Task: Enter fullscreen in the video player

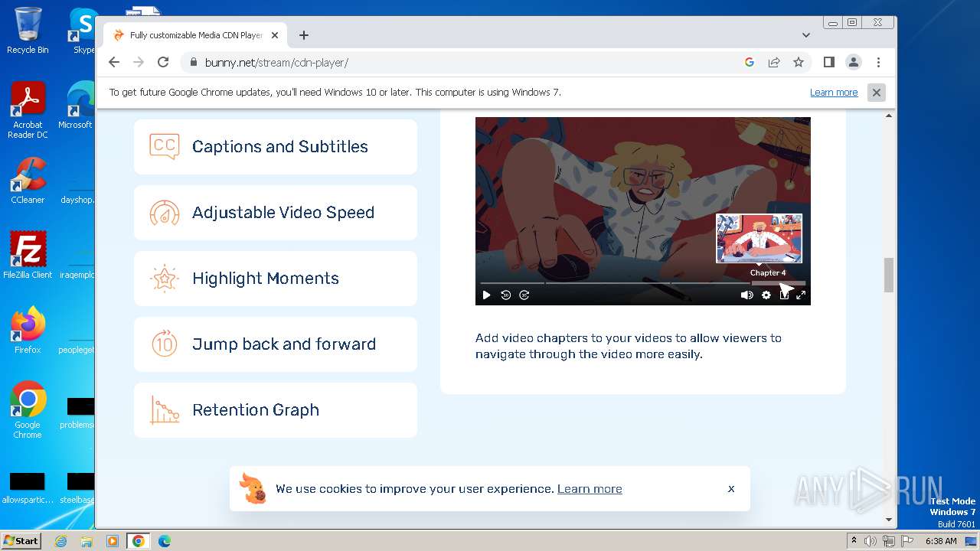Action: [801, 295]
